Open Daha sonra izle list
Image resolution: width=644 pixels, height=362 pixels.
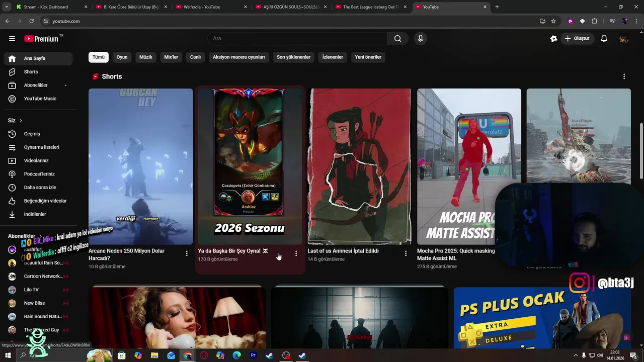tap(38, 188)
